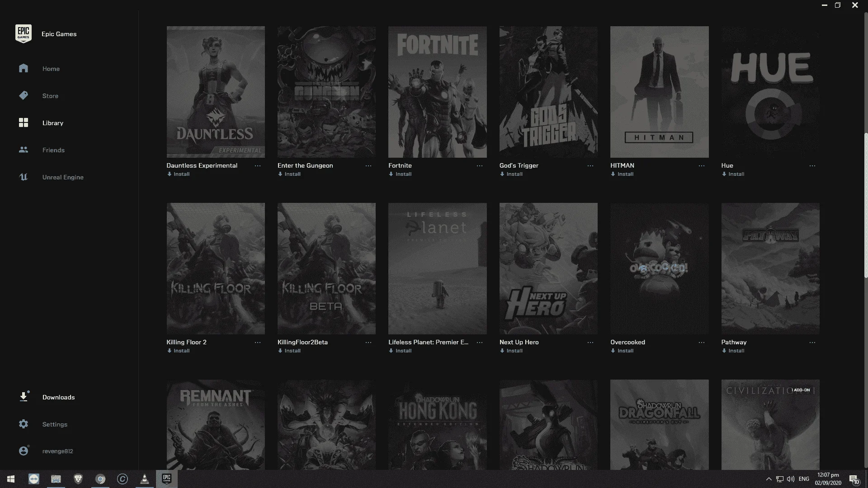Open the Friends people icon

pyautogui.click(x=24, y=150)
